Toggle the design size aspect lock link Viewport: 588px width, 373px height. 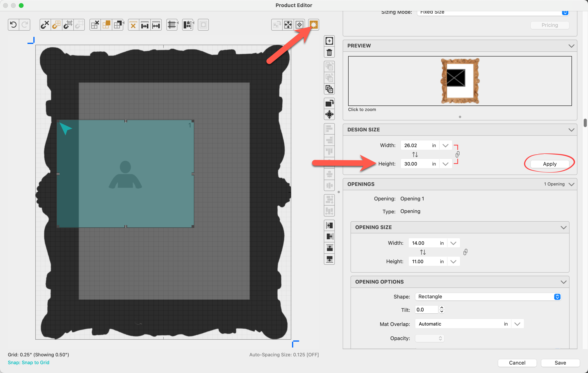pos(457,154)
